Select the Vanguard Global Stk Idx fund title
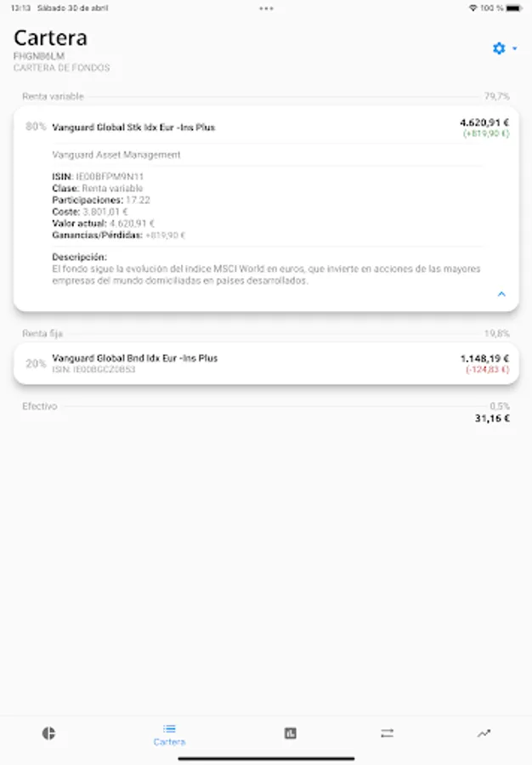 [133, 127]
